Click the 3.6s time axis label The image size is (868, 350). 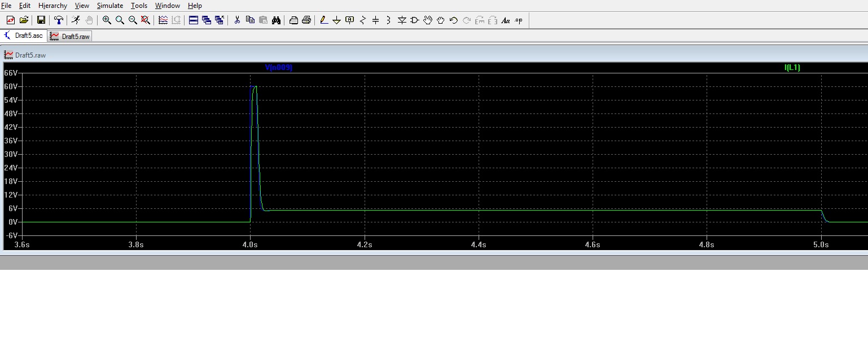click(x=21, y=244)
